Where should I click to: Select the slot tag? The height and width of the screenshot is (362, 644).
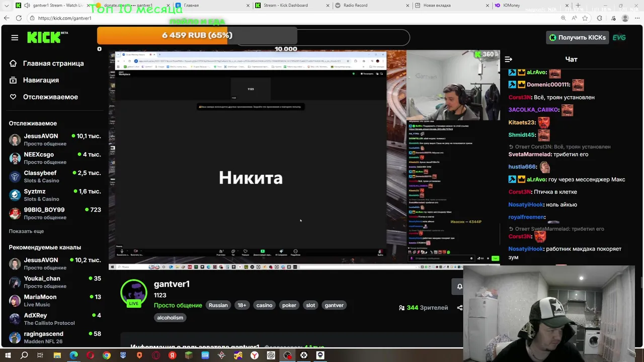310,305
